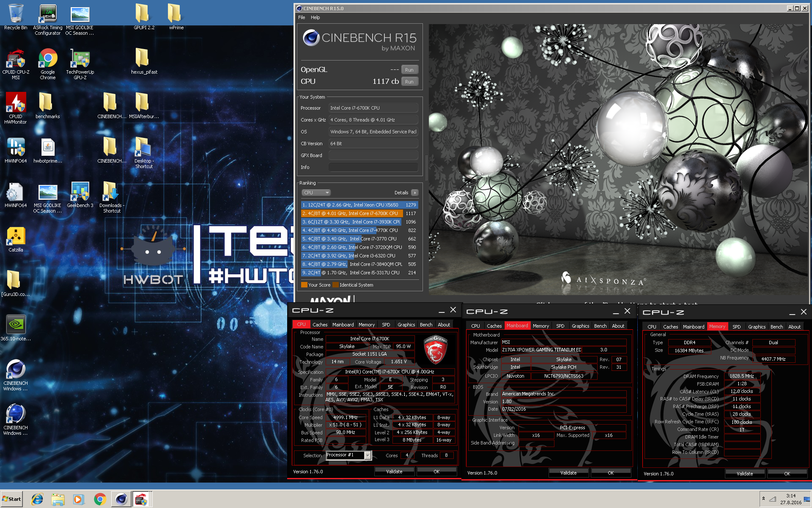Open Mainboard tab in Memory CPU-Z window
Image resolution: width=812 pixels, height=508 pixels.
[x=694, y=327]
